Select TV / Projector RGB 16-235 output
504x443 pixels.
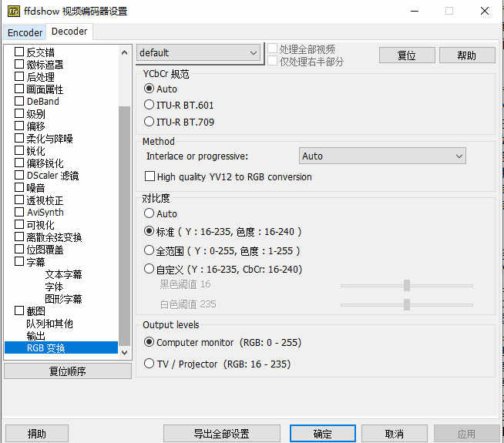(149, 364)
